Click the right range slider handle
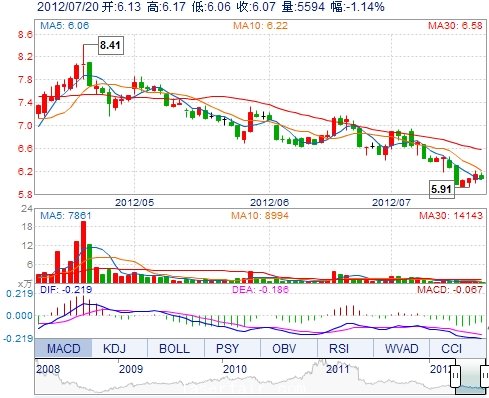Screen dimensions: 489x398 [x=484, y=376]
